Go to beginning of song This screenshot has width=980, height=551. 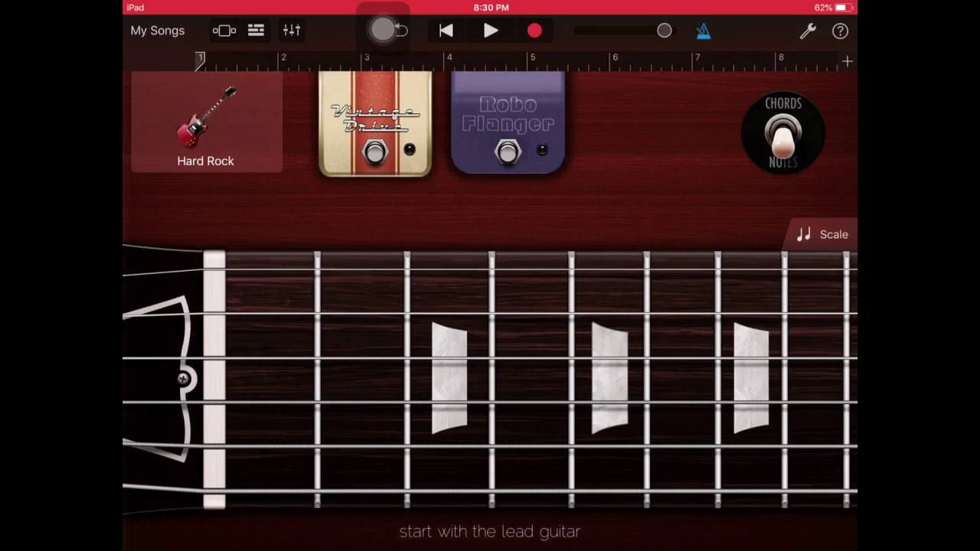coord(446,31)
